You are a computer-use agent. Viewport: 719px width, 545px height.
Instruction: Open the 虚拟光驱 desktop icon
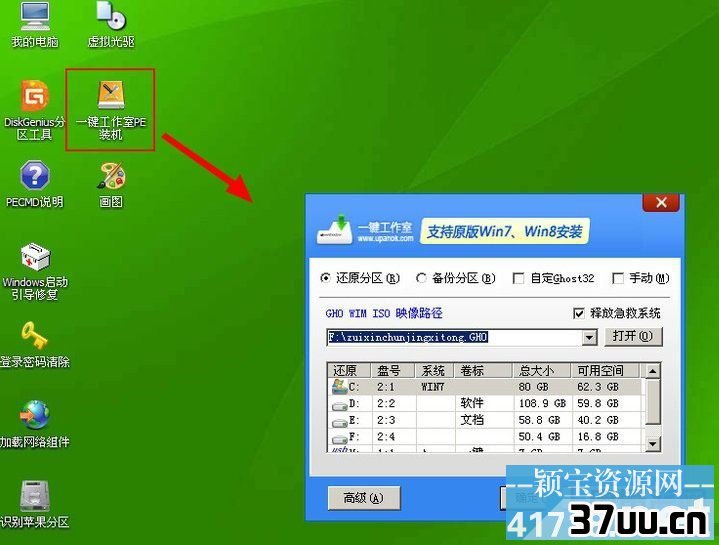coord(111,25)
